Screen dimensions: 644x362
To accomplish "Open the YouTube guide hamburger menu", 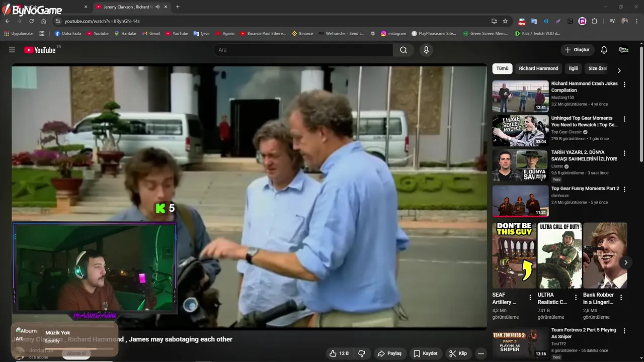I will [12, 50].
